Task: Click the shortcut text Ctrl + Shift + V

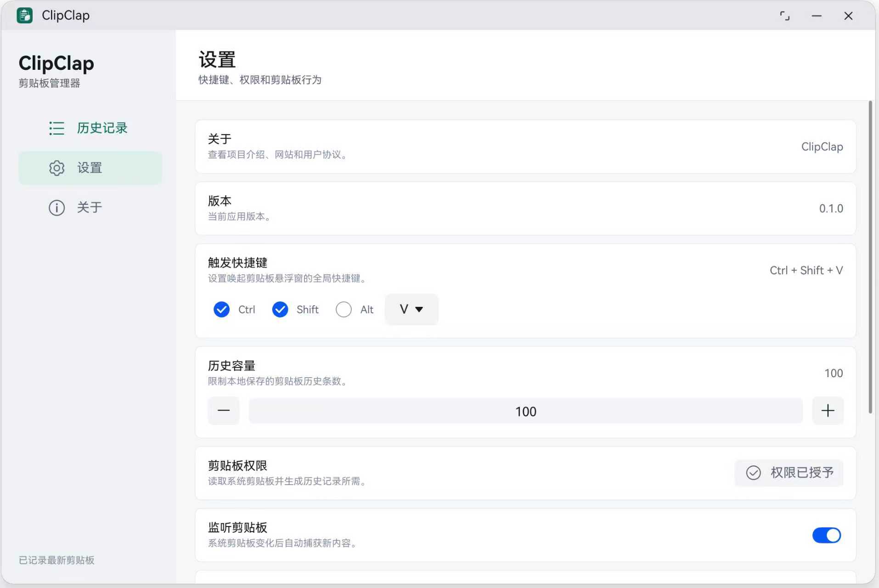Action: click(806, 271)
